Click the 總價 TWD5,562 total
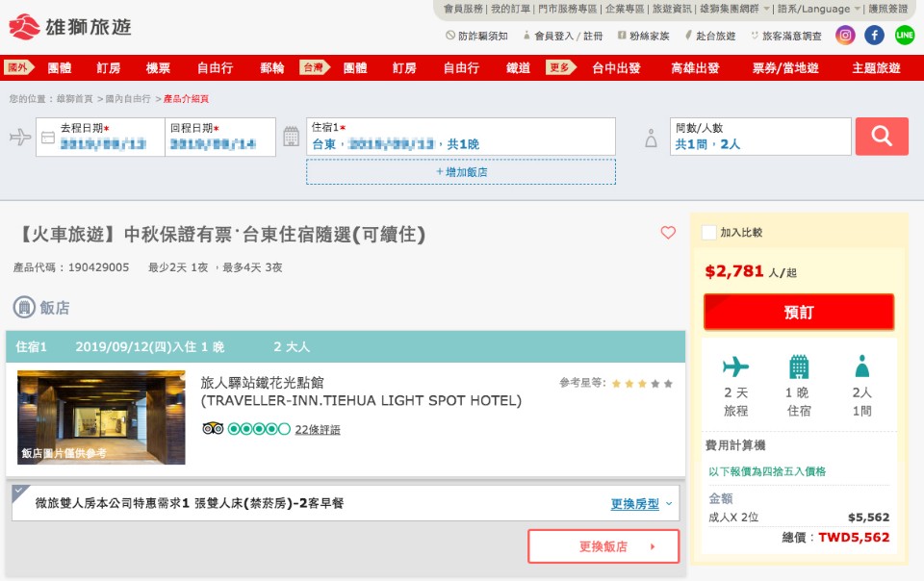Image resolution: width=924 pixels, height=581 pixels. tap(835, 537)
